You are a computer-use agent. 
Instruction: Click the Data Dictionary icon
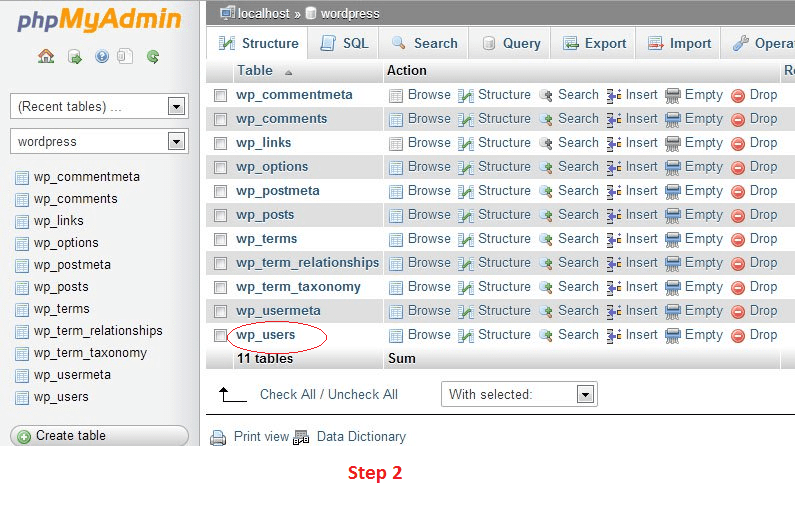[301, 437]
